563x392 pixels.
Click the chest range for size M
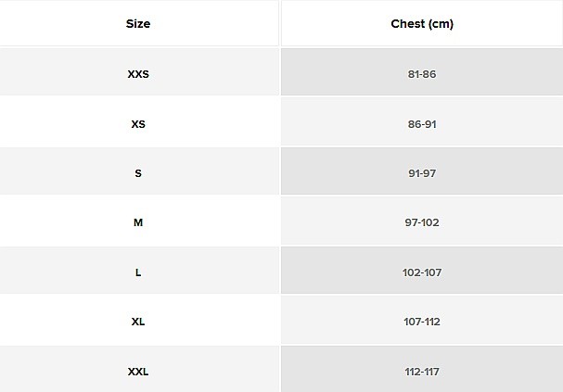click(422, 222)
